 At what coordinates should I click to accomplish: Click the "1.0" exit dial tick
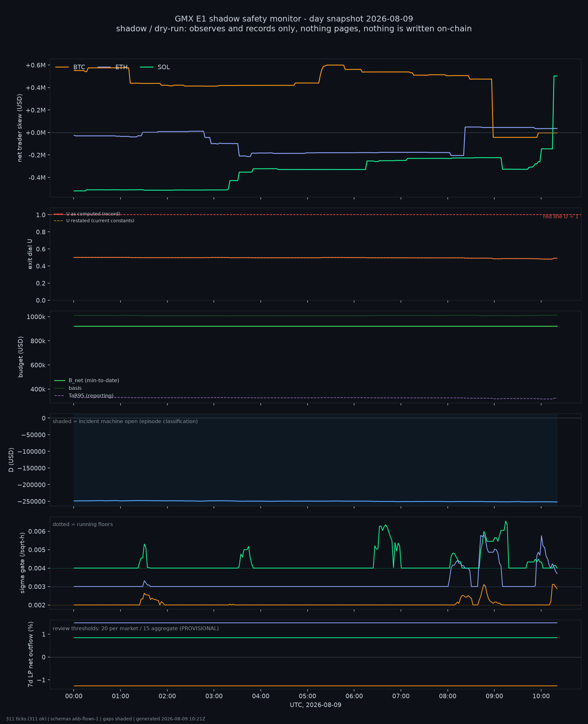pos(41,215)
